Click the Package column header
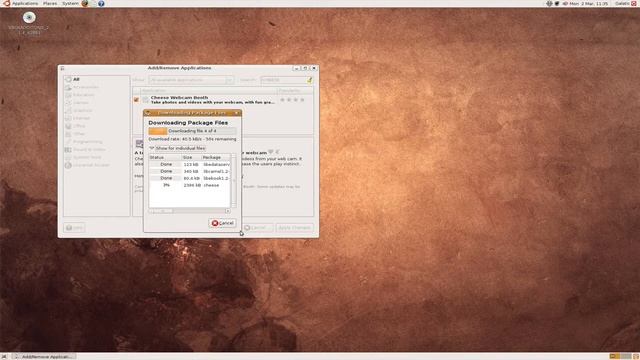Screen dimensions: 640x360 click(216, 157)
